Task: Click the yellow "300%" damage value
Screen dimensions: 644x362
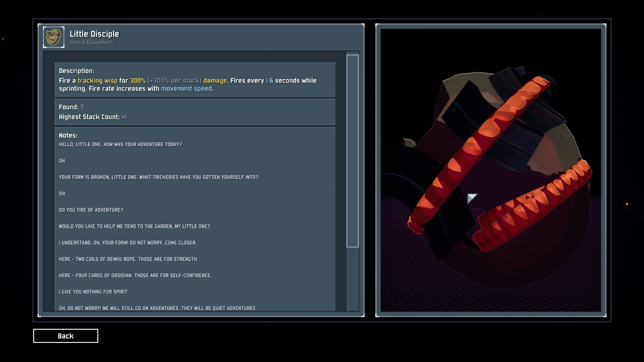Action: 138,81
